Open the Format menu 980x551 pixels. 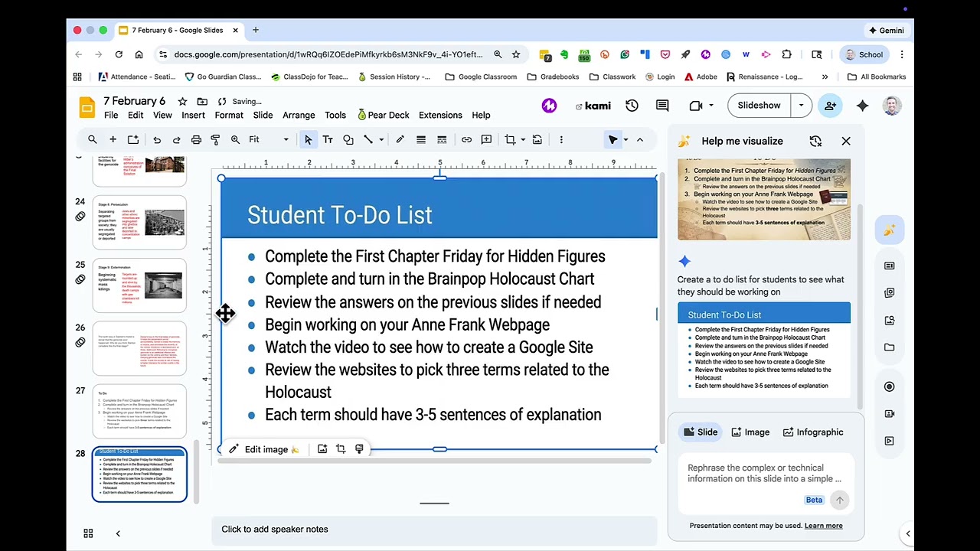tap(229, 115)
